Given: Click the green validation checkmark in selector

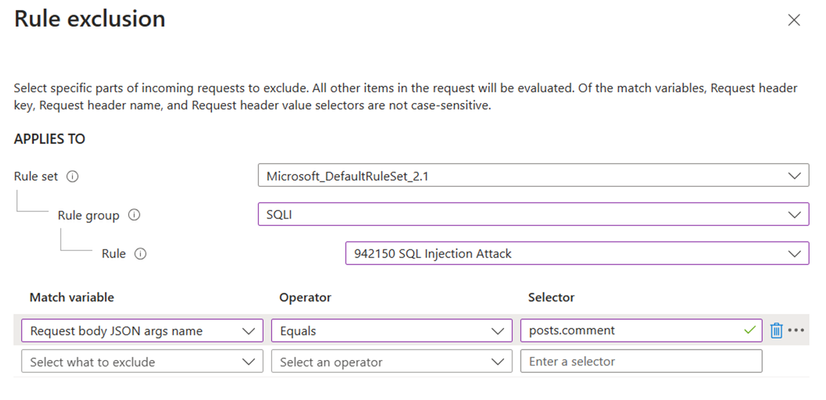Looking at the screenshot, I should tap(750, 330).
